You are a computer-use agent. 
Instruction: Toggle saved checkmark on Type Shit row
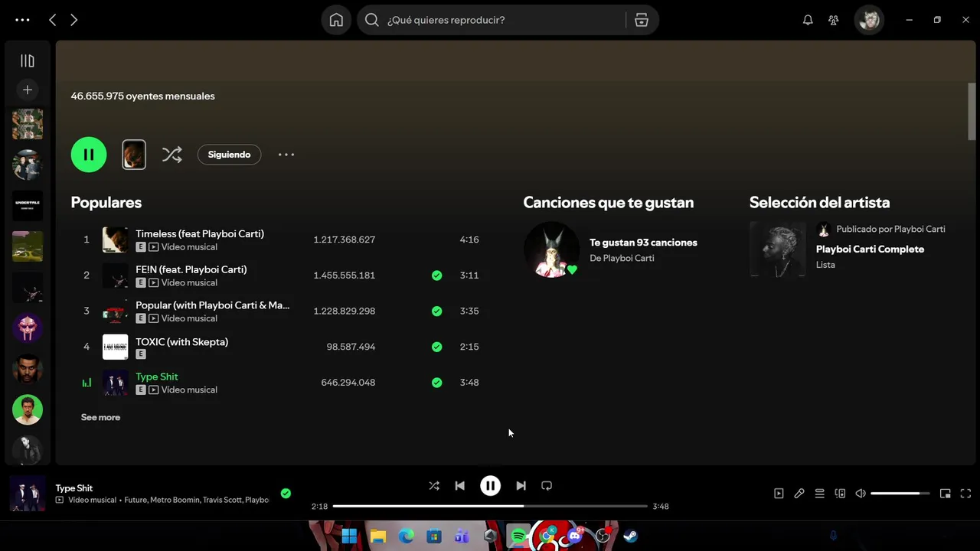(x=436, y=383)
